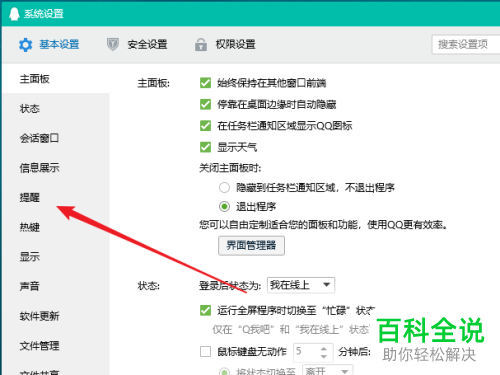Increase the idle minutes with up arrow
500x375 pixels.
pos(324,348)
